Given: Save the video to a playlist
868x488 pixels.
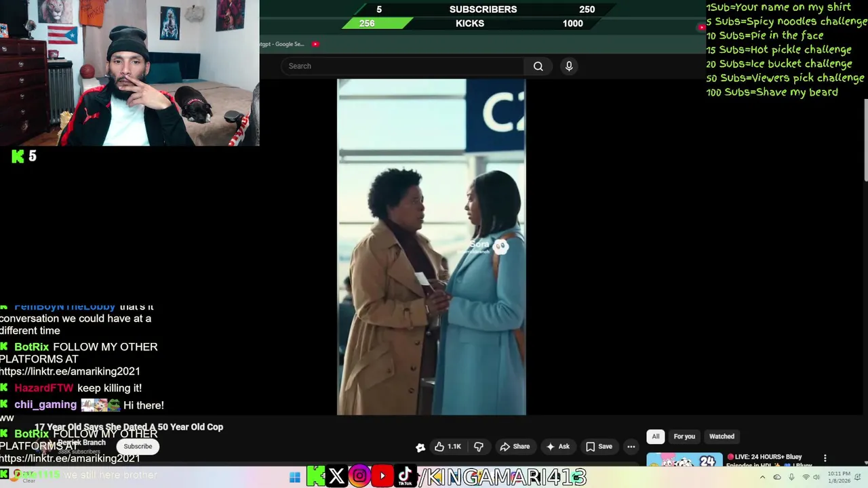Looking at the screenshot, I should [599, 446].
